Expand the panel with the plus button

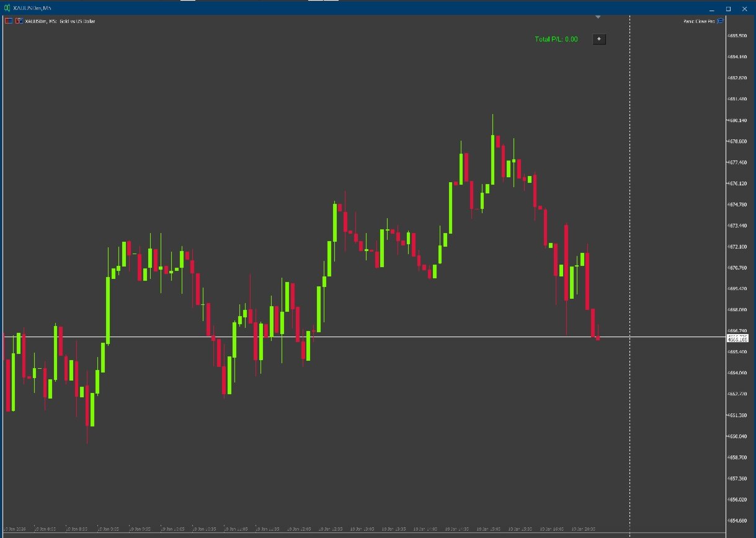(x=599, y=39)
